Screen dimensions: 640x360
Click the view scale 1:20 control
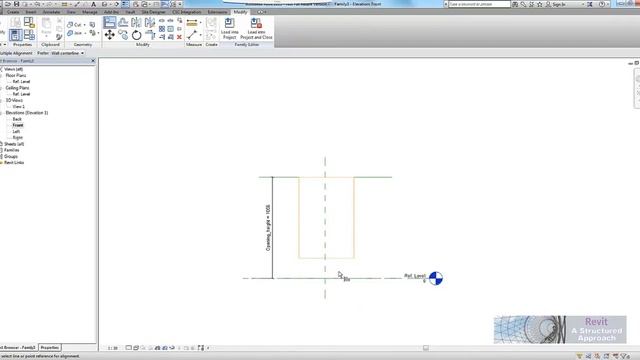113,348
